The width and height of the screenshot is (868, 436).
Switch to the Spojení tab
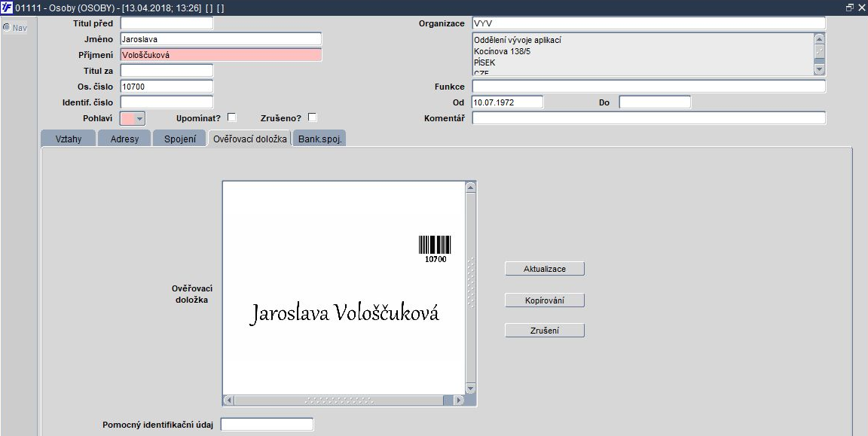point(180,139)
